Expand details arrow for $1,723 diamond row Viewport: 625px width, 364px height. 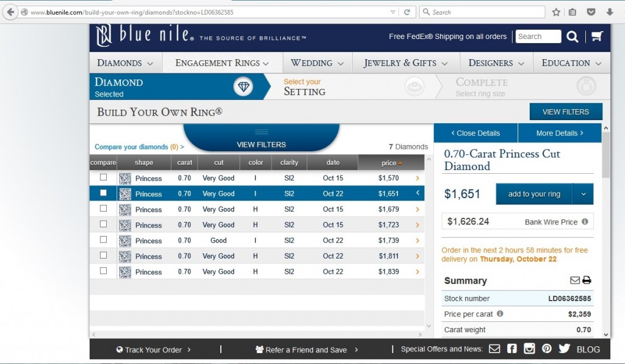pos(417,225)
